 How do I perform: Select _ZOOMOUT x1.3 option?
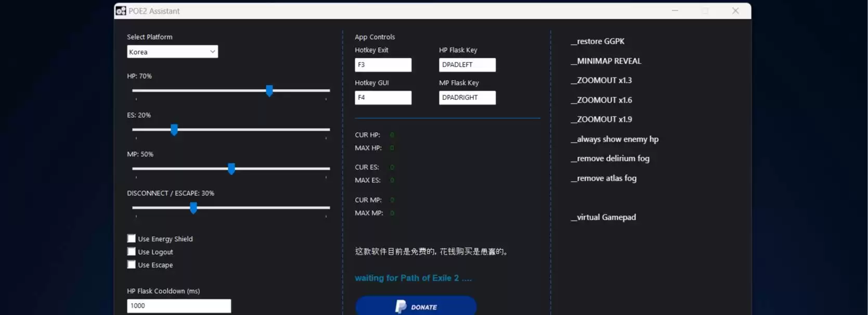(x=601, y=80)
